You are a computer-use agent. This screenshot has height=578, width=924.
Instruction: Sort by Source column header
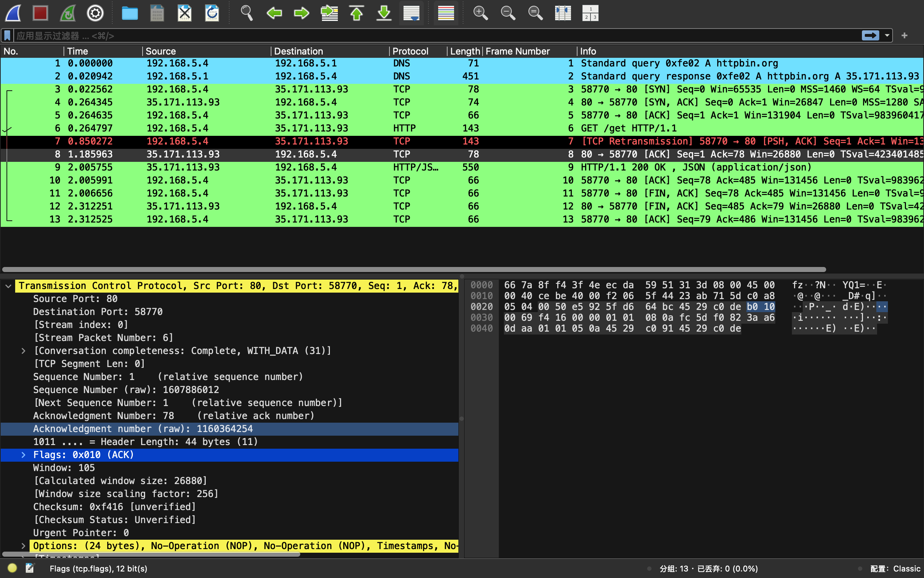click(206, 51)
